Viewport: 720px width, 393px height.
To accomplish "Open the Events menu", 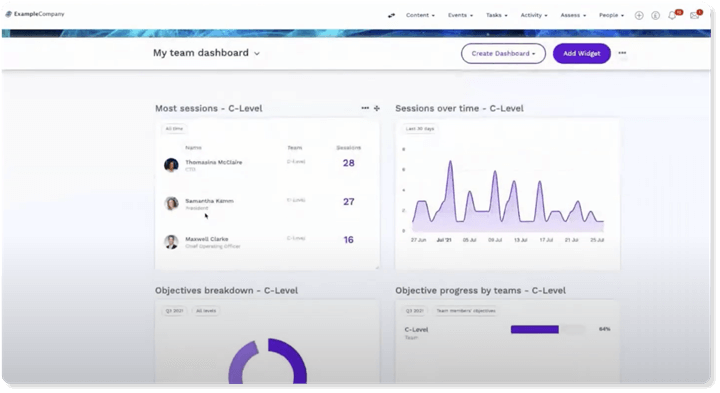I will coord(460,15).
